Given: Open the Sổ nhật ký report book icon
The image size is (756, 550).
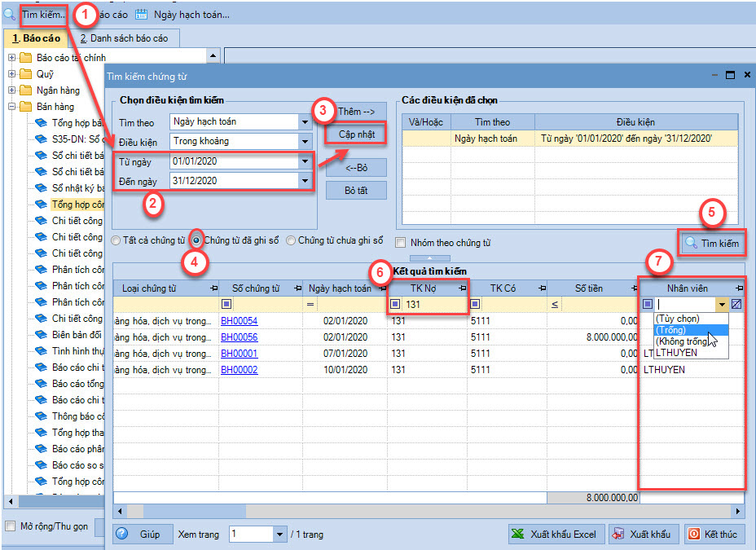Looking at the screenshot, I should [x=42, y=188].
